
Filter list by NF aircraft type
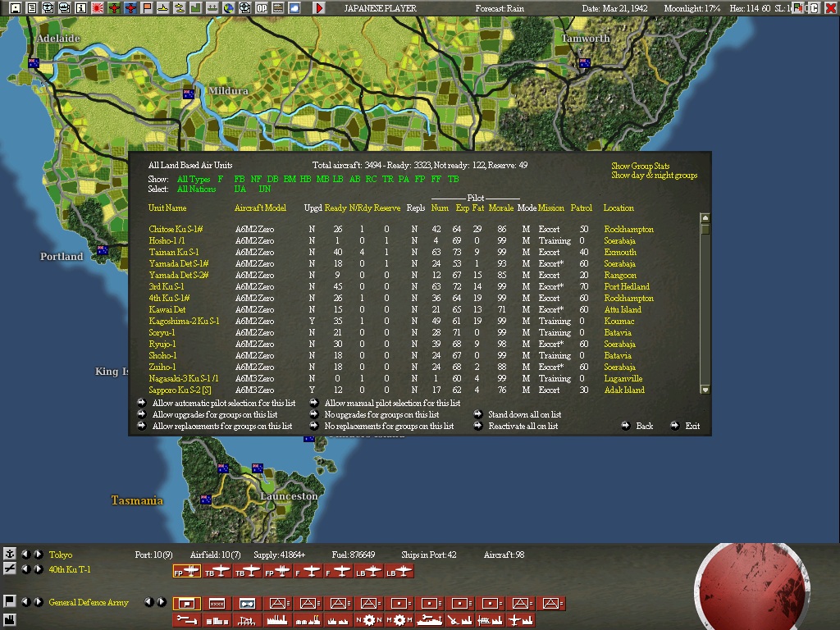(x=256, y=179)
